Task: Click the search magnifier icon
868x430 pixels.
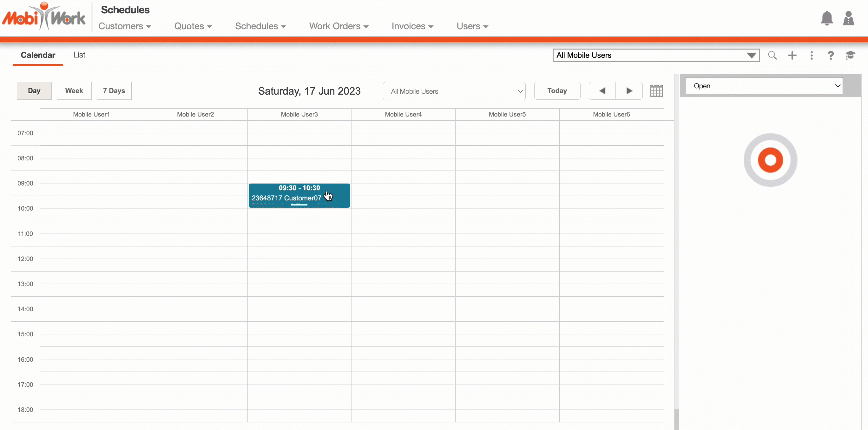Action: tap(772, 55)
